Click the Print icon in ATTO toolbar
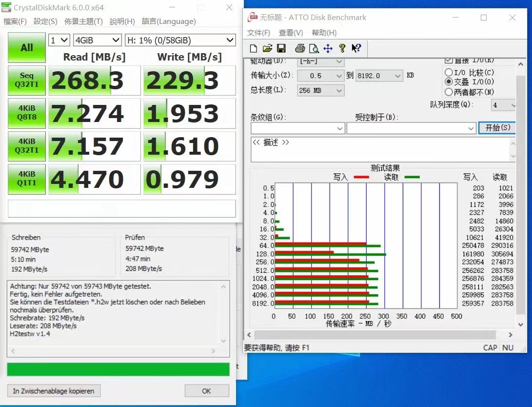Screen dimensions: 532x407 tap(300, 48)
